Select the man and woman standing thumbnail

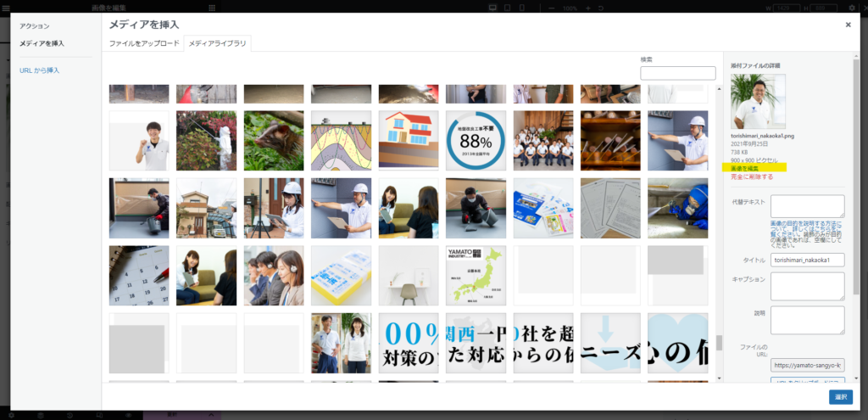pyautogui.click(x=341, y=344)
